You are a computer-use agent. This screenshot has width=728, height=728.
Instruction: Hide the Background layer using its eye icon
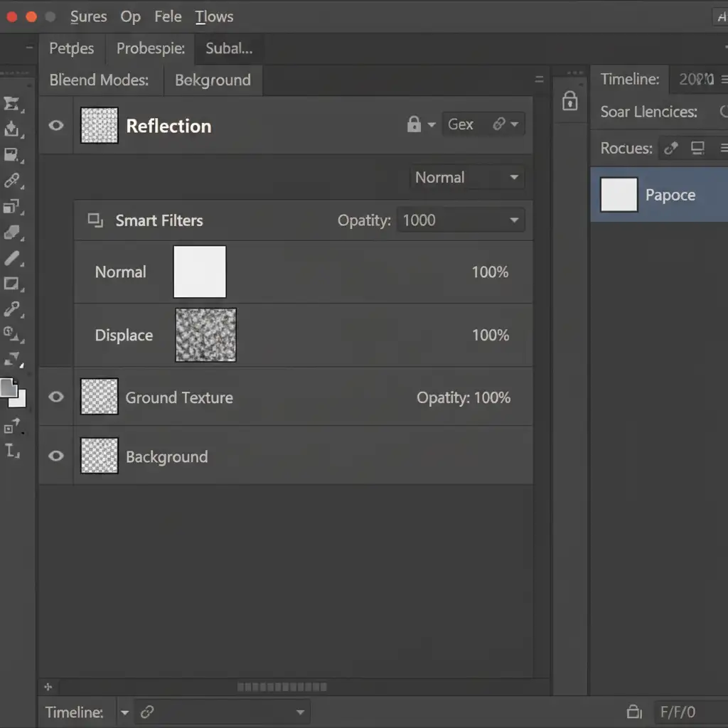click(56, 456)
